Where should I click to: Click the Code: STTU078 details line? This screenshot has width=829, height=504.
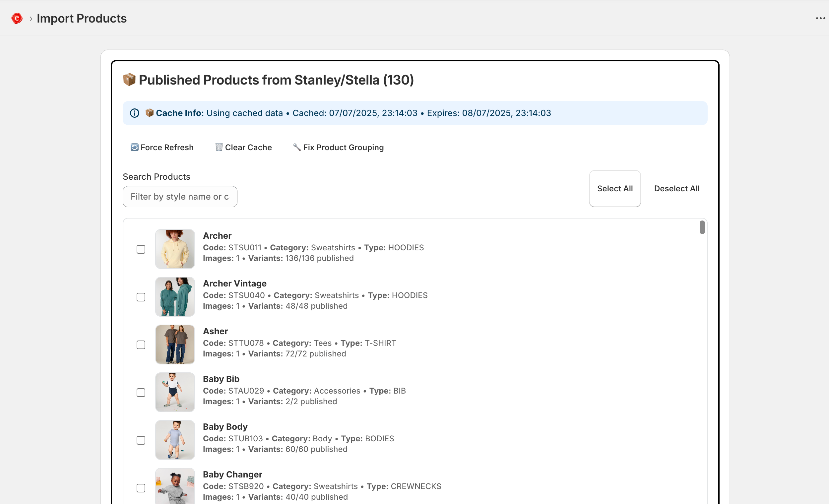(299, 343)
